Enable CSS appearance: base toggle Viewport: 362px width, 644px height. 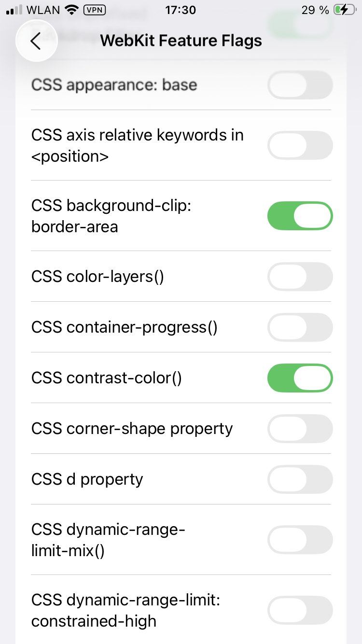click(300, 85)
